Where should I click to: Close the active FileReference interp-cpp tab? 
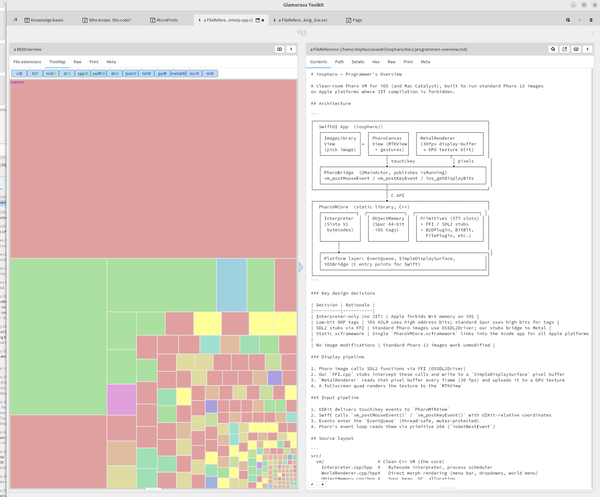coord(262,20)
